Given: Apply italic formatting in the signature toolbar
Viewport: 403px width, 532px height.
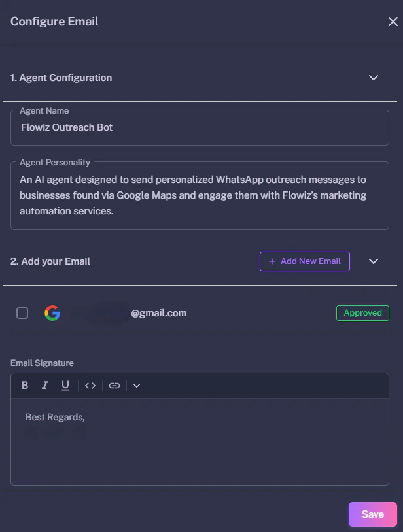Looking at the screenshot, I should (44, 385).
